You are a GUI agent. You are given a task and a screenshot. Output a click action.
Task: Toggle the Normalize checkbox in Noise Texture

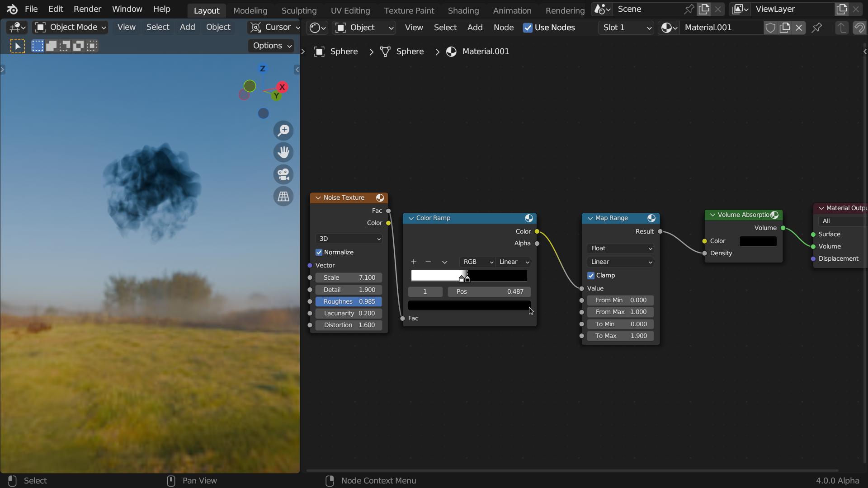(318, 251)
